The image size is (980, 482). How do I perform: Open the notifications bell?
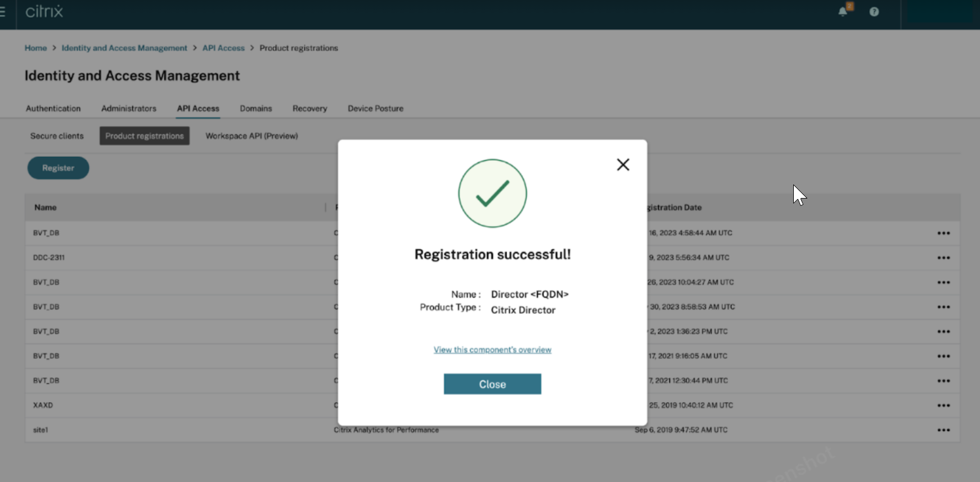click(843, 12)
